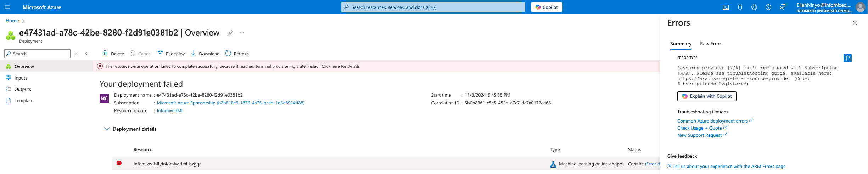Open the InfomixedML resource group link
Image resolution: width=868 pixels, height=174 pixels.
(x=170, y=110)
